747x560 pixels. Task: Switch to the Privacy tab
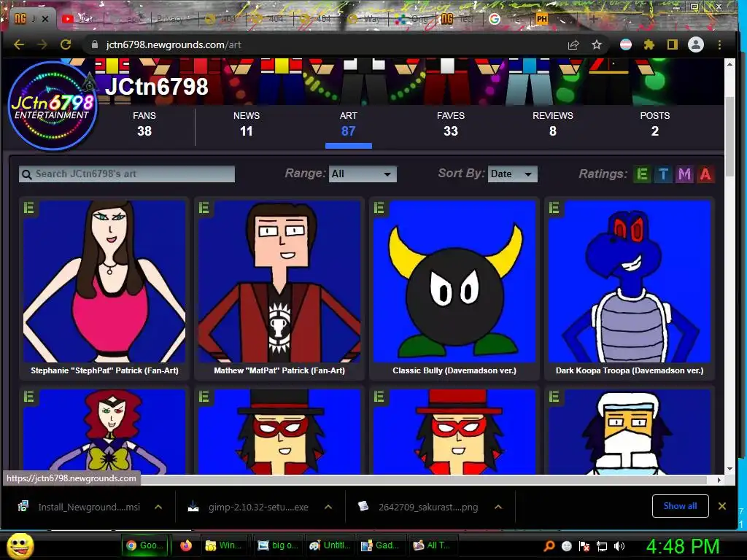pos(171,19)
